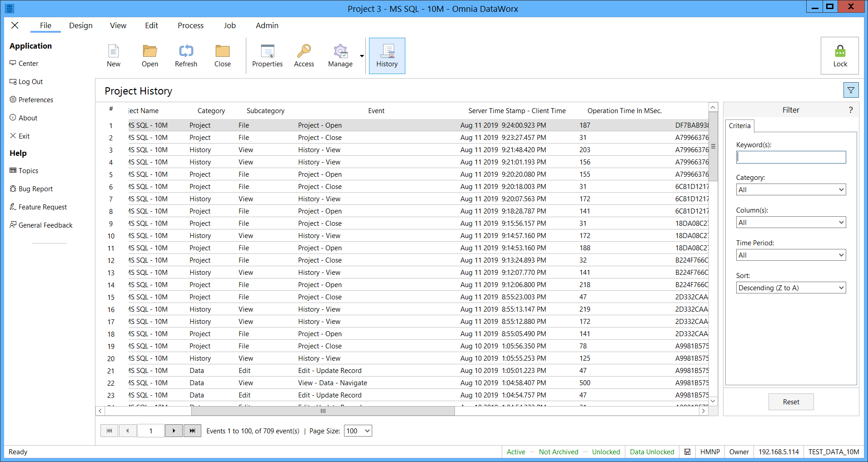
Task: Expand the Manage dropdown arrow
Action: point(362,56)
